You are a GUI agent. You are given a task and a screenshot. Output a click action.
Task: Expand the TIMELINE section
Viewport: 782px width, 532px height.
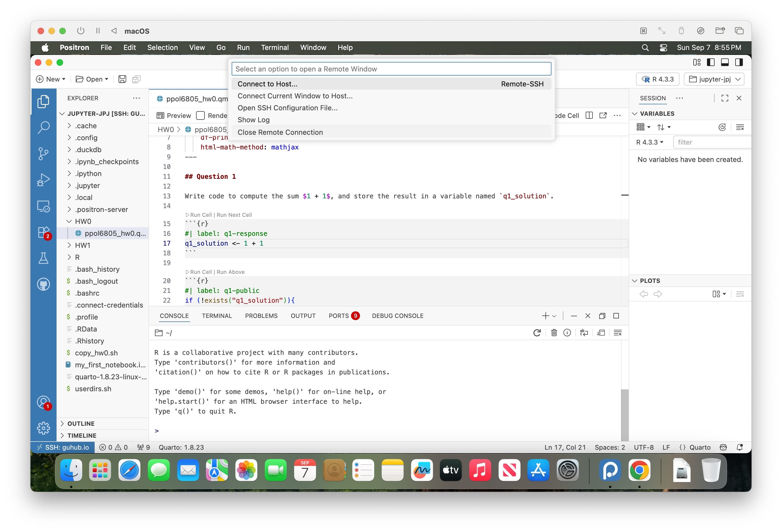[x=81, y=435]
